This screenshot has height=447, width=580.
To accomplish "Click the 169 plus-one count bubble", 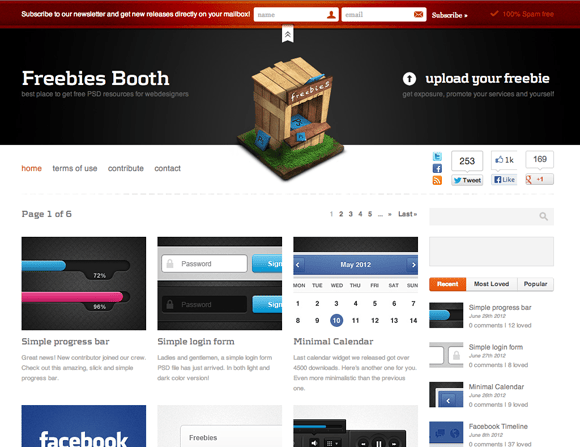I will [x=540, y=159].
